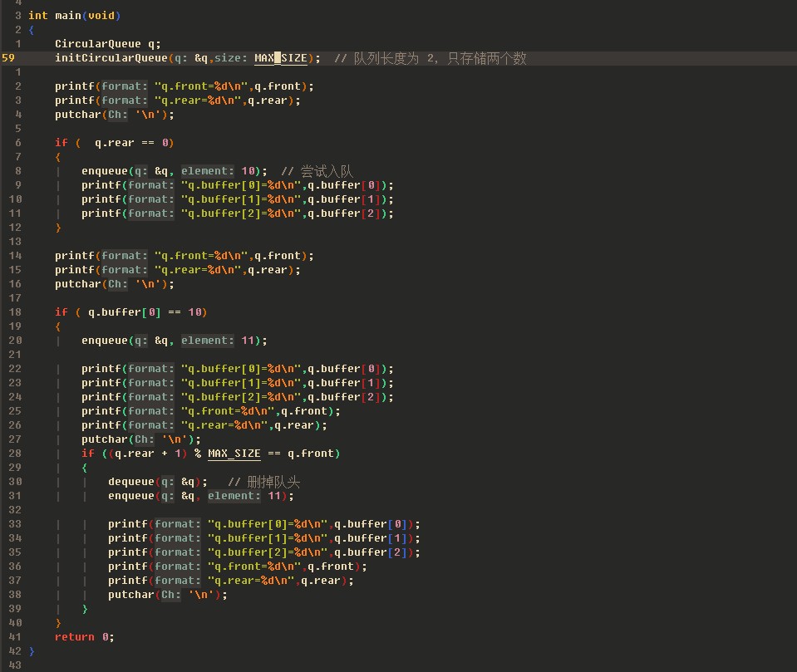Screen dimensions: 797x672
Task: Click the q.buffer[0] printf on line 33
Action: click(x=264, y=524)
